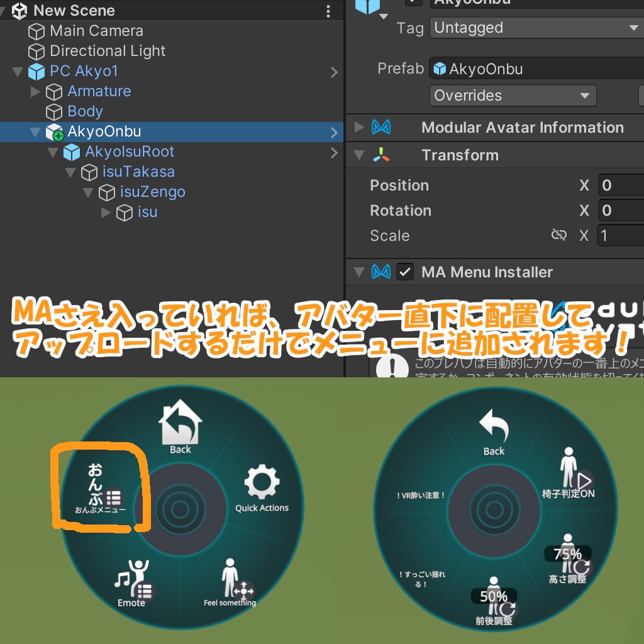The image size is (644, 644).
Task: Open the prefab Overrides dropdown
Action: click(512, 96)
